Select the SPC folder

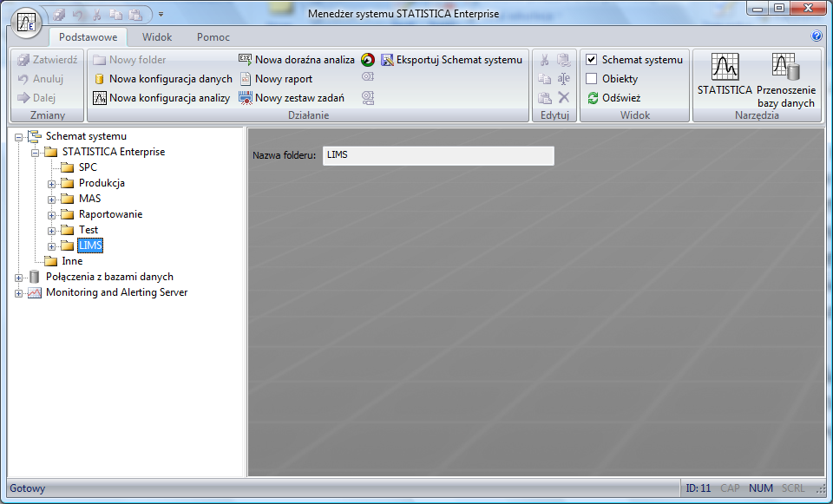pyautogui.click(x=88, y=167)
